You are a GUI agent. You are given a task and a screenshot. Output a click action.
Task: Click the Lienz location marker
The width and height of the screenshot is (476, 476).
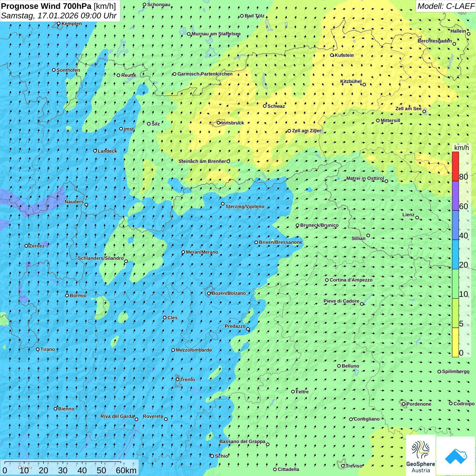(x=417, y=218)
